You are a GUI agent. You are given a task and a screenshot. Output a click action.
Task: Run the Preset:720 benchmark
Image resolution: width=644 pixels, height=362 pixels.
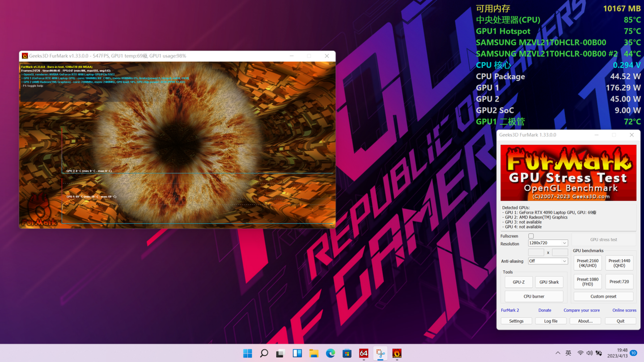tap(619, 282)
